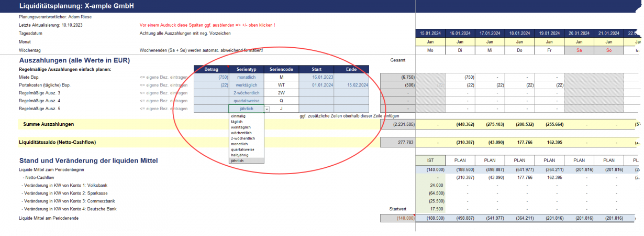Select the 15.01.2024 date header cell

pyautogui.click(x=430, y=33)
